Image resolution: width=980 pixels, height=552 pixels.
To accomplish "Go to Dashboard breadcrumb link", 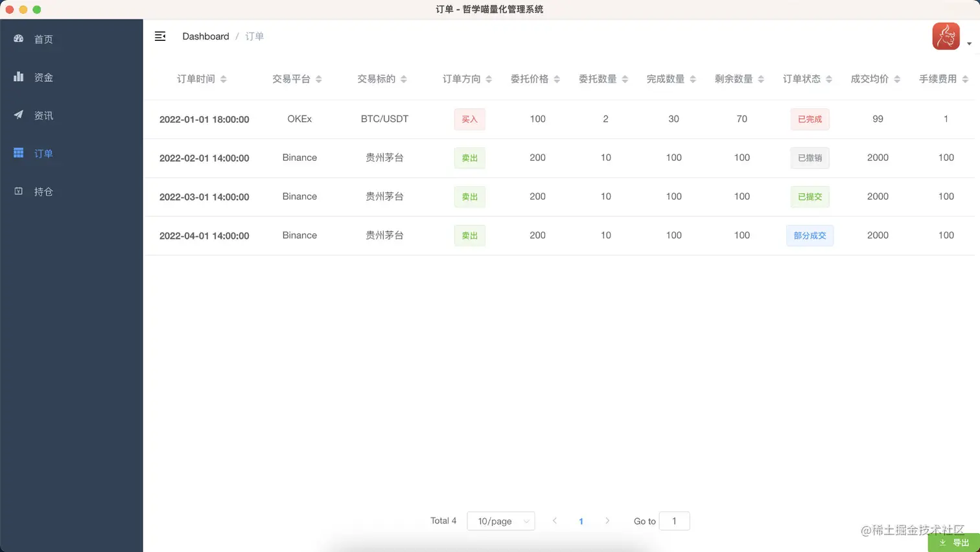I will [x=205, y=36].
